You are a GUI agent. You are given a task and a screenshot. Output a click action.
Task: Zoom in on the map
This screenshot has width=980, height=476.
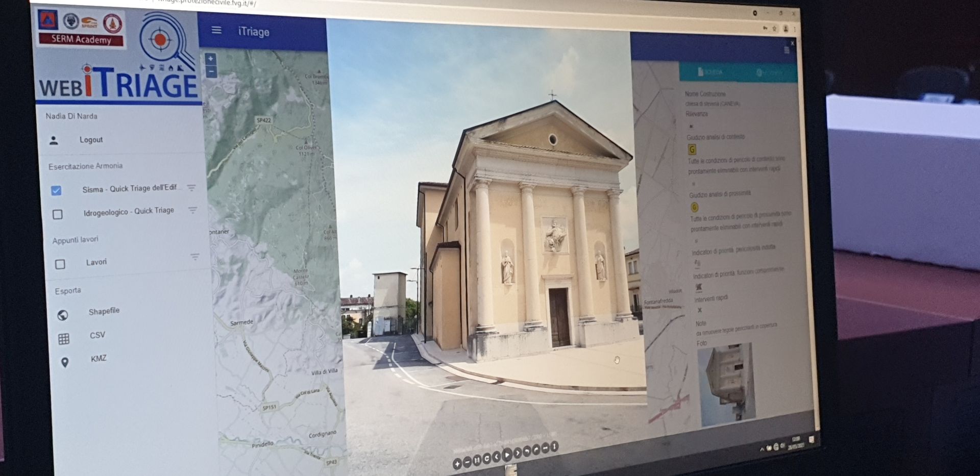(x=210, y=59)
